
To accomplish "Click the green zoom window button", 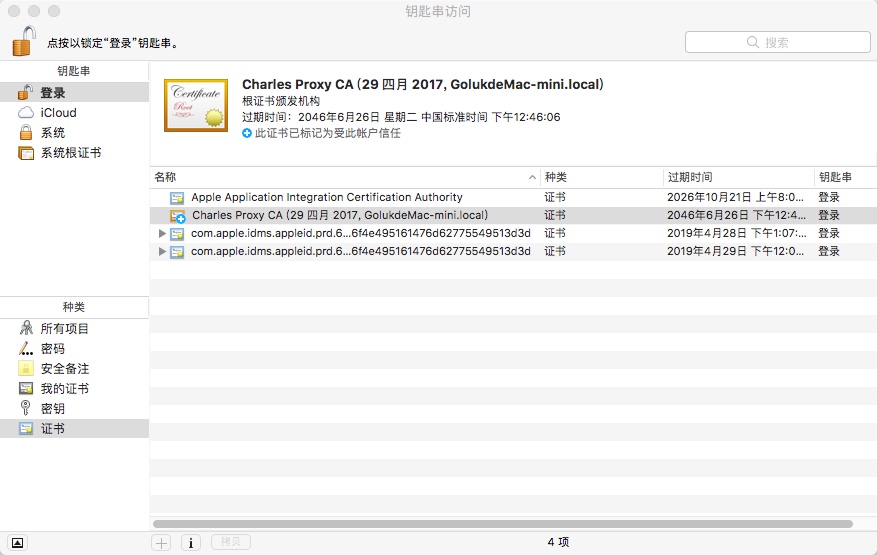I will pyautogui.click(x=54, y=11).
